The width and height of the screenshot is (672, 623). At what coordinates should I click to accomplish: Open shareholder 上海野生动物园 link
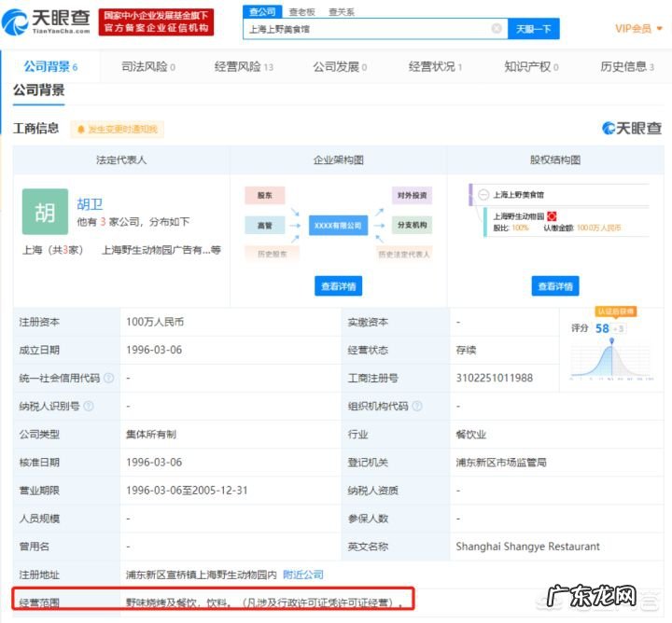click(519, 216)
